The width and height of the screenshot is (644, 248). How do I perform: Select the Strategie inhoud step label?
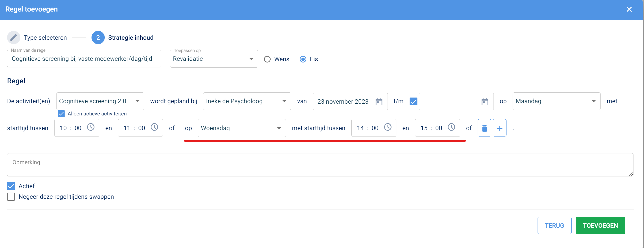pos(131,37)
